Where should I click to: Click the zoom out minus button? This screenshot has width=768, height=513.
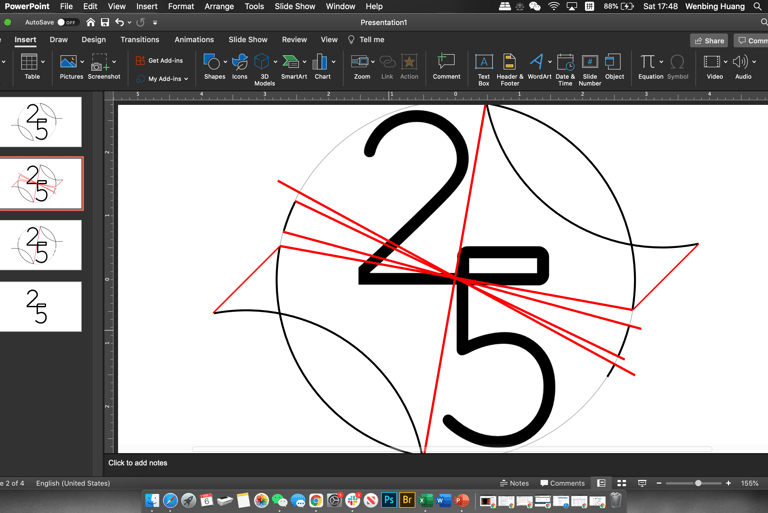pos(659,483)
